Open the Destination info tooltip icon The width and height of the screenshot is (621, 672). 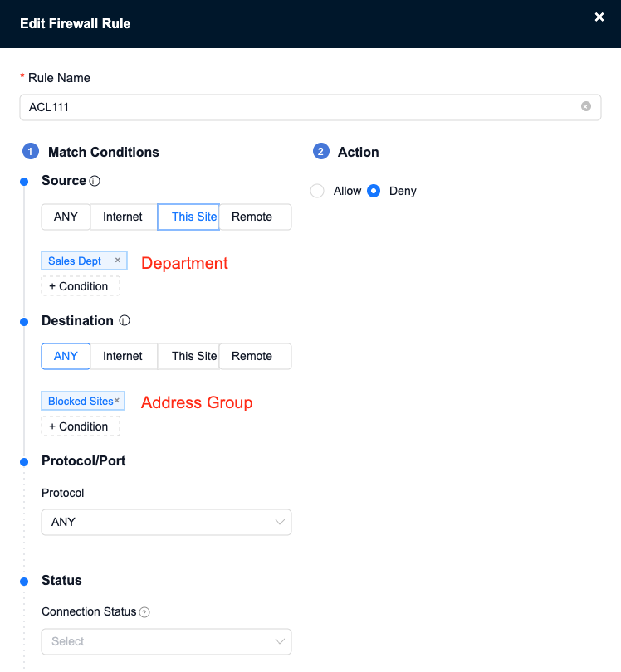click(x=125, y=320)
